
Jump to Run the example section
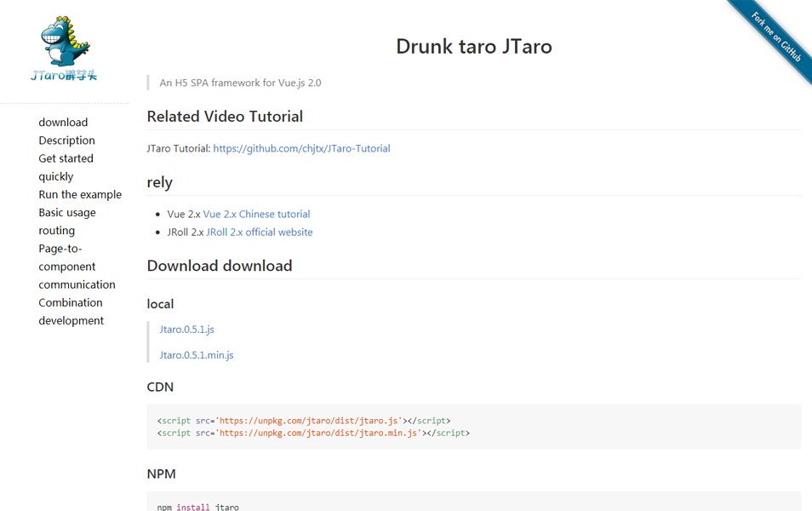[80, 194]
